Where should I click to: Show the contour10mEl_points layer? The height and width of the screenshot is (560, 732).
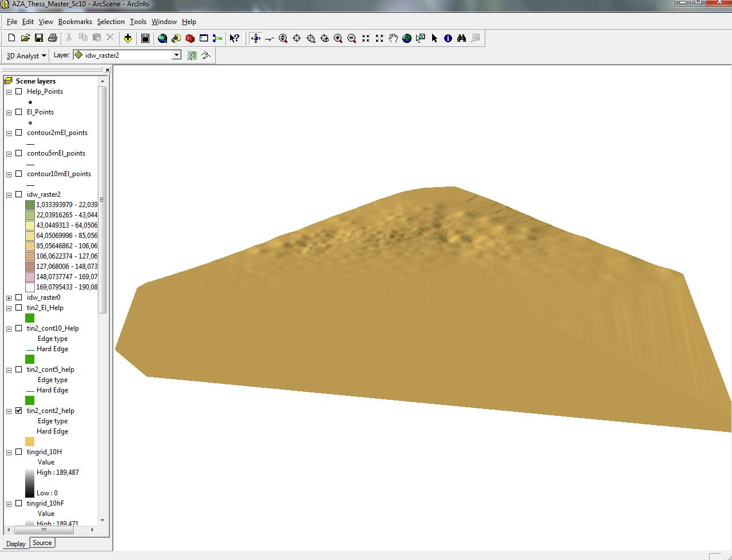tap(19, 174)
